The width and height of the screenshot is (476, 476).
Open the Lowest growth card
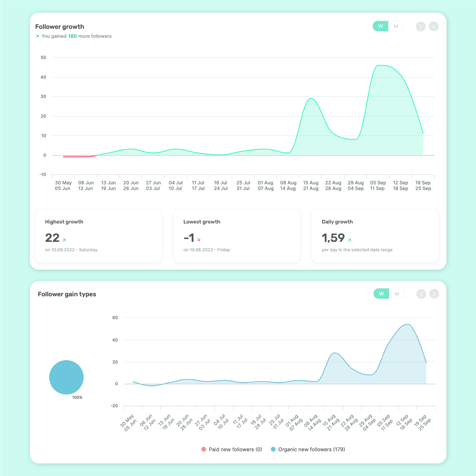pos(237,236)
